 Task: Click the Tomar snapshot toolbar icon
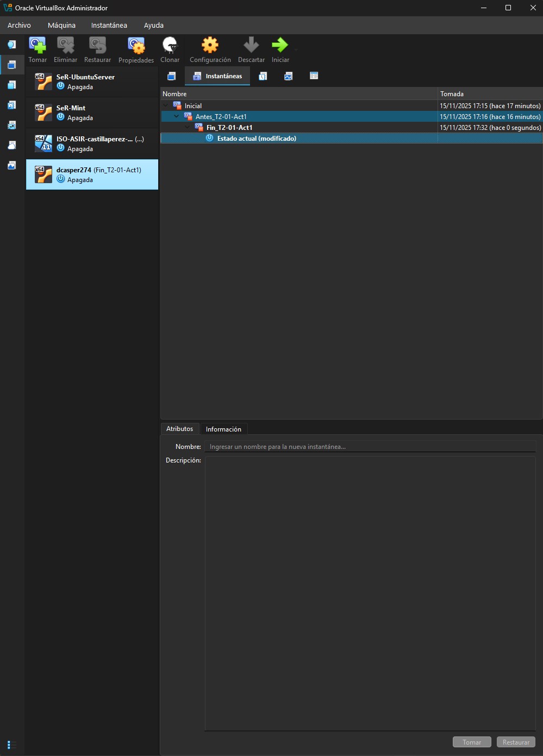38,46
